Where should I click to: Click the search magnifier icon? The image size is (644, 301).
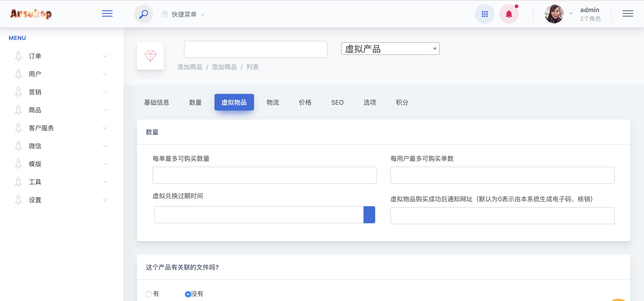144,14
